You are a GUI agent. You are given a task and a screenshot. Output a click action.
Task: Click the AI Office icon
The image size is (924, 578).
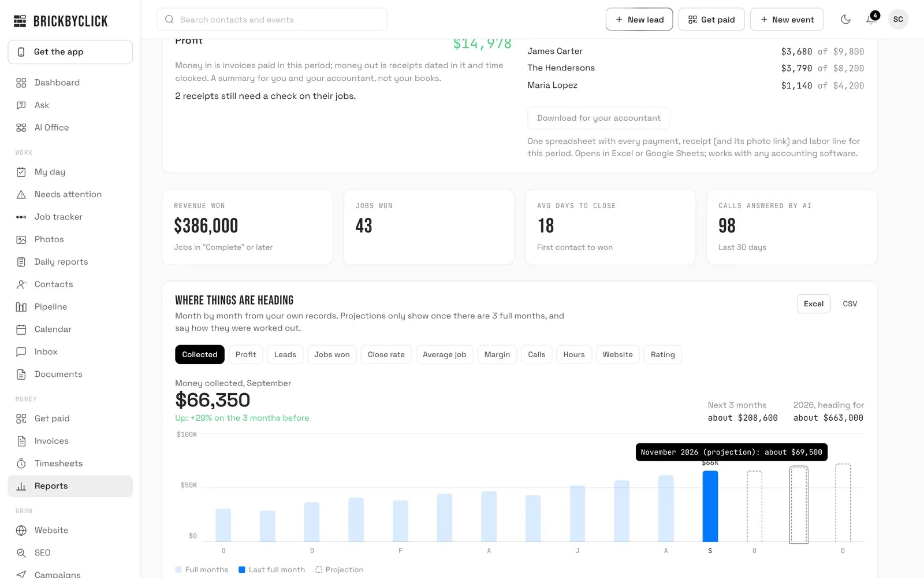click(x=21, y=128)
